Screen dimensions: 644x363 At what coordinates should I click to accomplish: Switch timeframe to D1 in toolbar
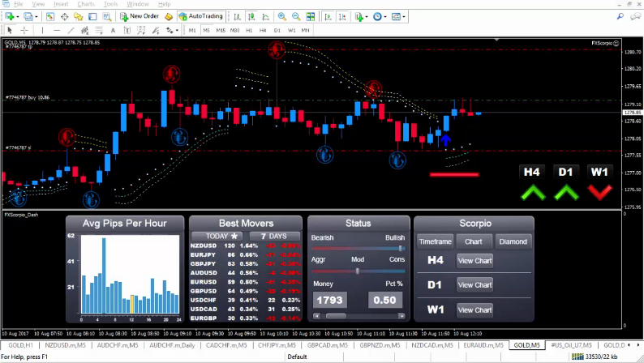click(277, 30)
